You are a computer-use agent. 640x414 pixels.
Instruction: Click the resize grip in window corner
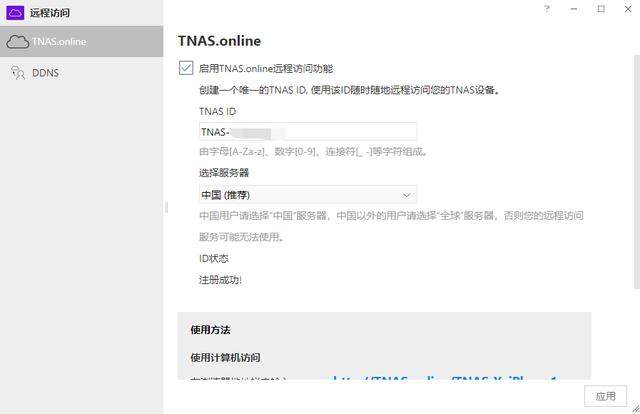(636, 408)
